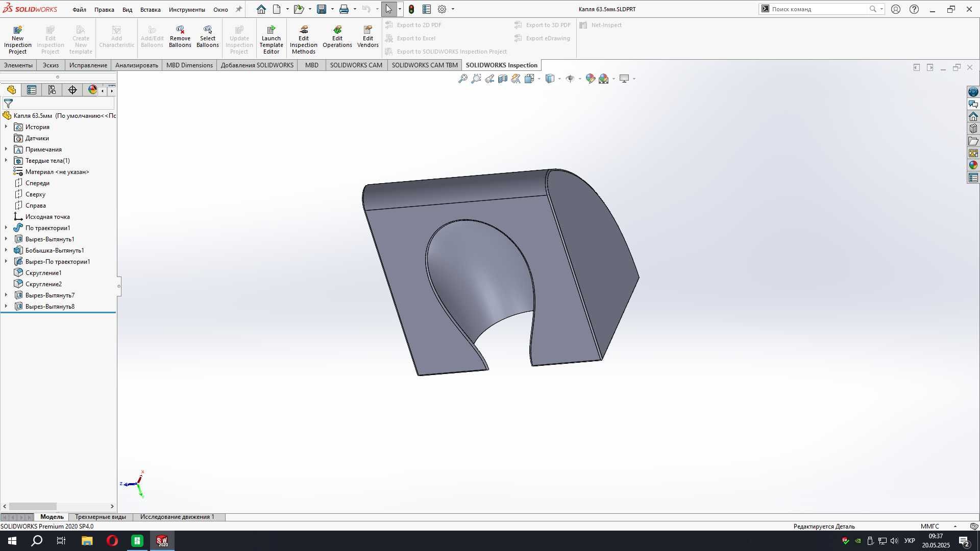Image resolution: width=980 pixels, height=551 pixels.
Task: Click Zoom to Fit icon
Action: tap(463, 79)
